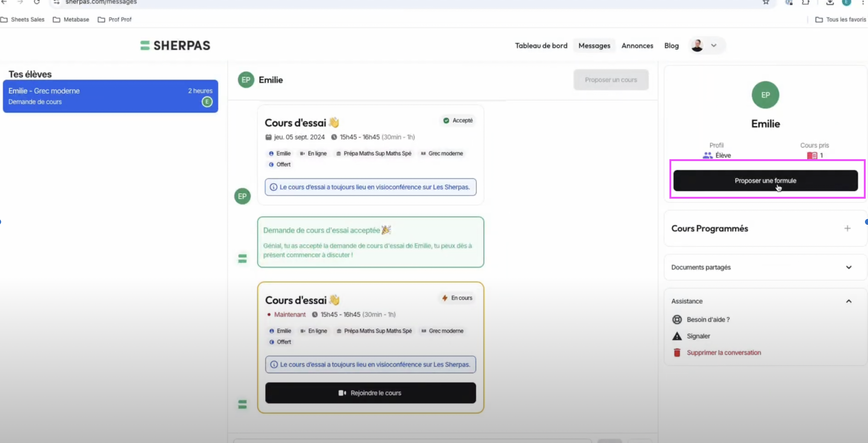Open the Annonces menu item
Viewport: 868px width, 443px height.
637,46
